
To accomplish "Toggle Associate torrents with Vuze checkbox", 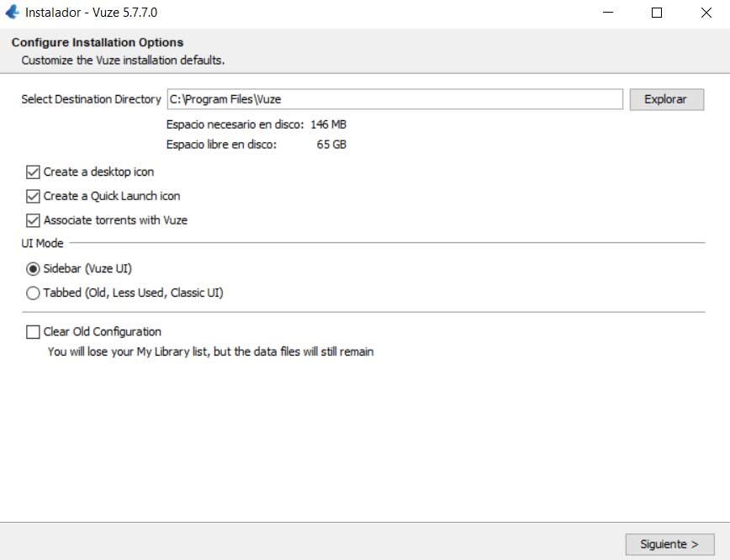I will (x=33, y=220).
